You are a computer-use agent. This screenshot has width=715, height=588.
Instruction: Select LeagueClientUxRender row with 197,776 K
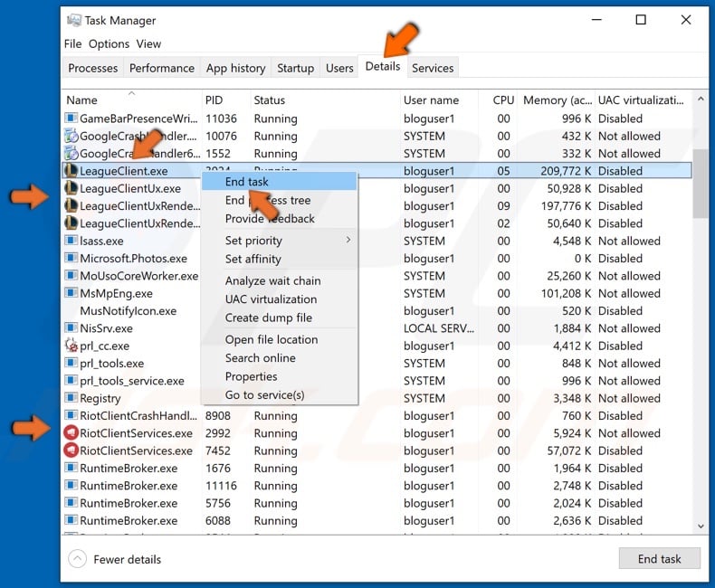coord(377,205)
